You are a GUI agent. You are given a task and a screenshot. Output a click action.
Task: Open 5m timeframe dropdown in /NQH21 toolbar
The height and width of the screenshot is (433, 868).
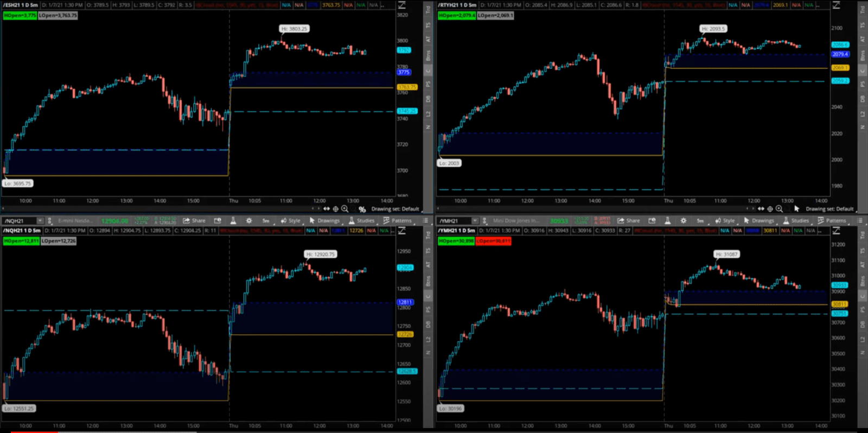point(266,221)
